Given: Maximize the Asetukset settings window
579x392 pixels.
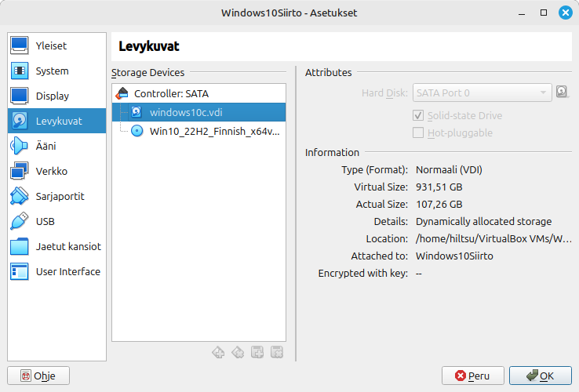Looking at the screenshot, I should pyautogui.click(x=544, y=13).
